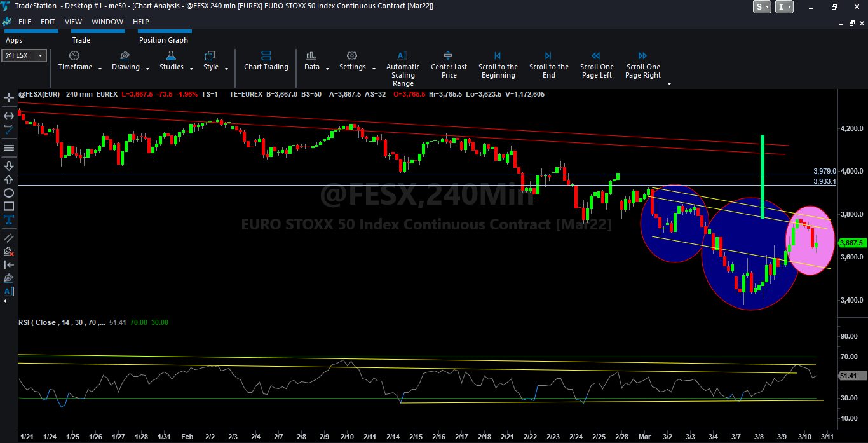Screen dimensions: 868x443
Task: Select the down arrow drawing tool
Action: tap(9, 166)
